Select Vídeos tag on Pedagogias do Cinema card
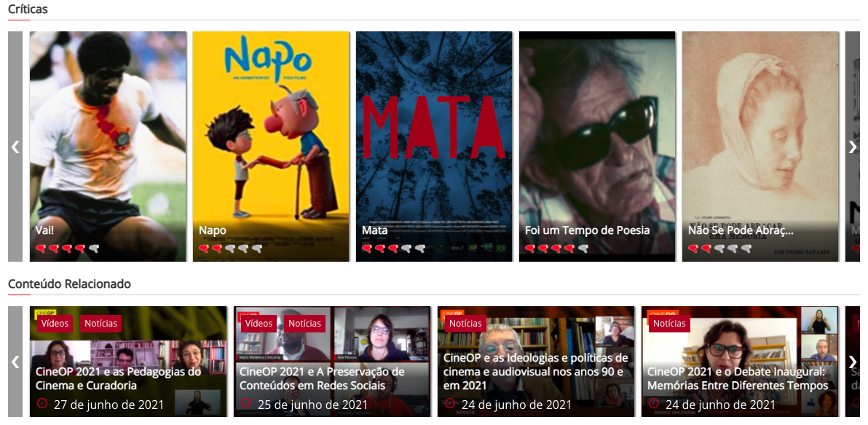The height and width of the screenshot is (425, 868). pyautogui.click(x=55, y=323)
